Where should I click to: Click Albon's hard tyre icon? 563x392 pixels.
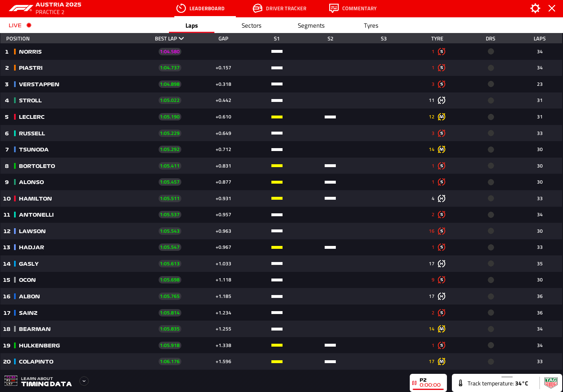point(442,296)
